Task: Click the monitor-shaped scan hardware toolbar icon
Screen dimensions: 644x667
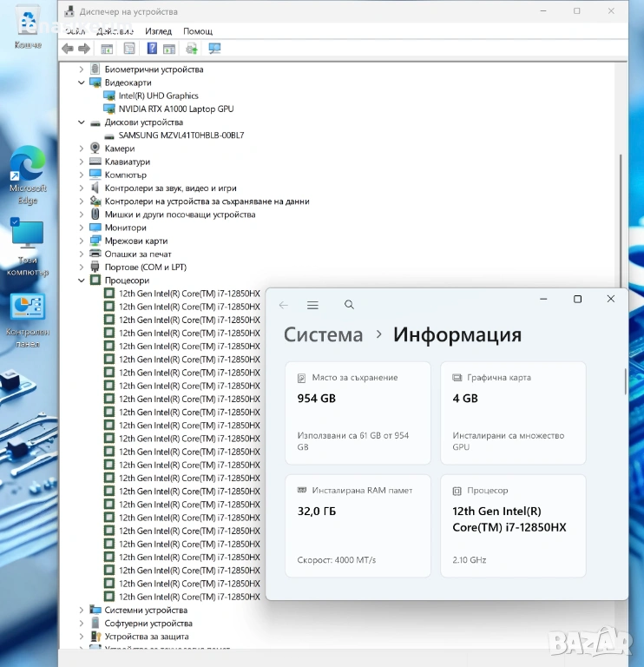Action: (x=214, y=49)
